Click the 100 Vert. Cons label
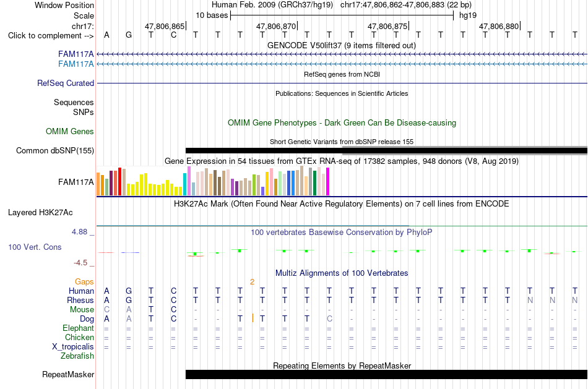Image resolution: width=588 pixels, height=389 pixels. click(x=35, y=247)
